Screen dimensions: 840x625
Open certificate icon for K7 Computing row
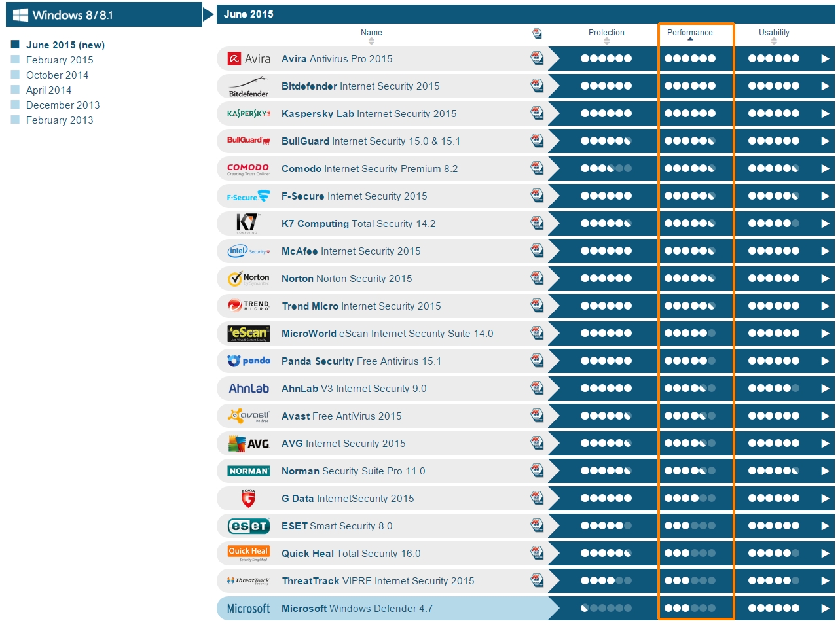537,223
